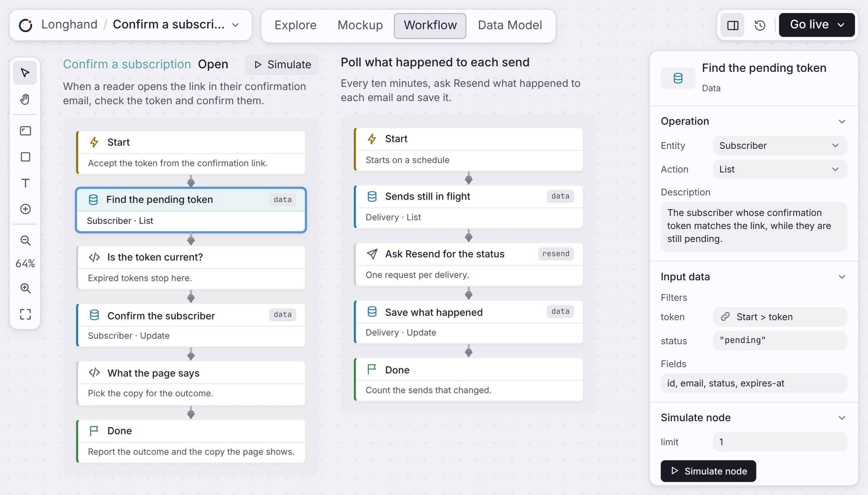Open the project name dropdown chevron
This screenshot has width=868, height=495.
236,25
